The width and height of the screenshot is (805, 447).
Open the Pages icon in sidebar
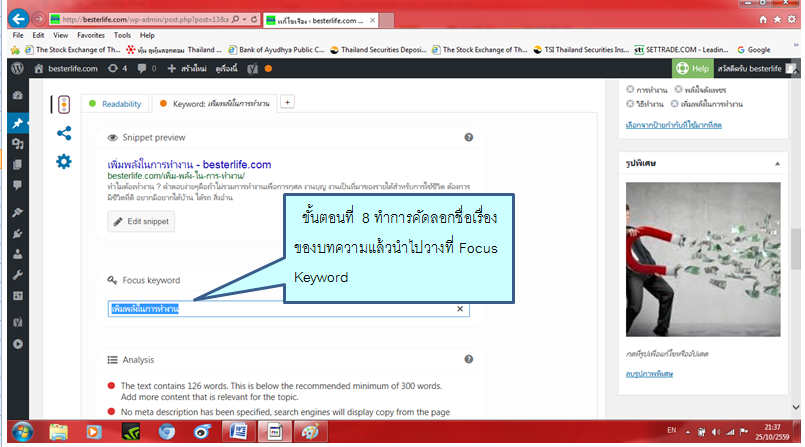(x=18, y=164)
